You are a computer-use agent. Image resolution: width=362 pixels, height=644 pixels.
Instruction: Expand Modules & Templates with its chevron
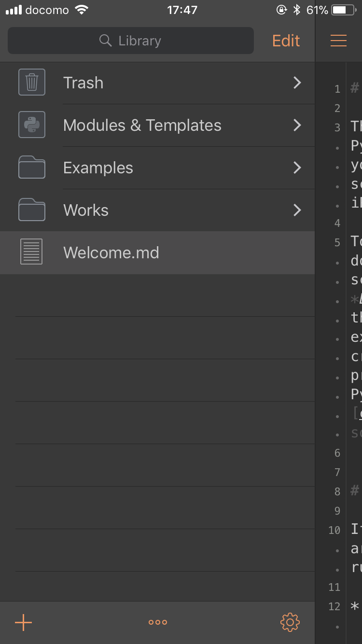[x=297, y=125]
